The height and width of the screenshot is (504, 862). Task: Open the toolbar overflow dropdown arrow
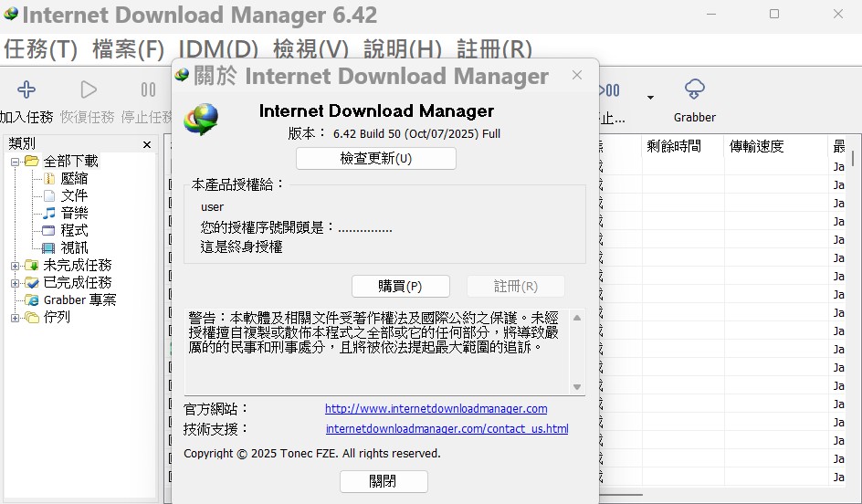650,98
